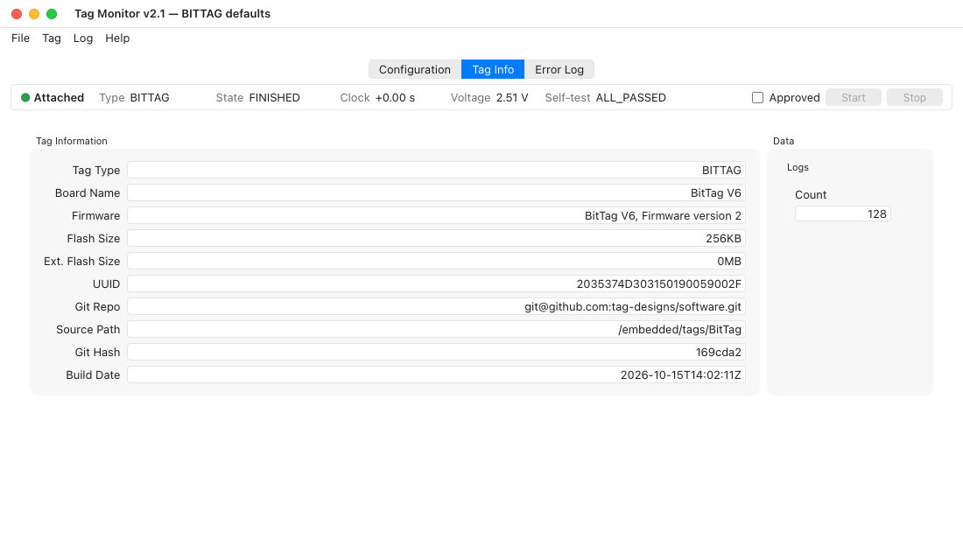Viewport: 963px width, 560px height.
Task: Click the Board Name field BitTag V6
Action: 436,192
